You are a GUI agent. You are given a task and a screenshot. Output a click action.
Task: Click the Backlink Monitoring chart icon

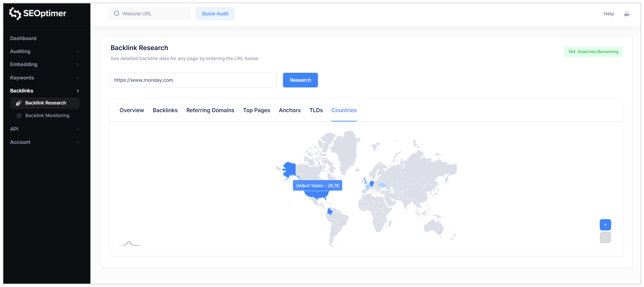[x=19, y=115]
